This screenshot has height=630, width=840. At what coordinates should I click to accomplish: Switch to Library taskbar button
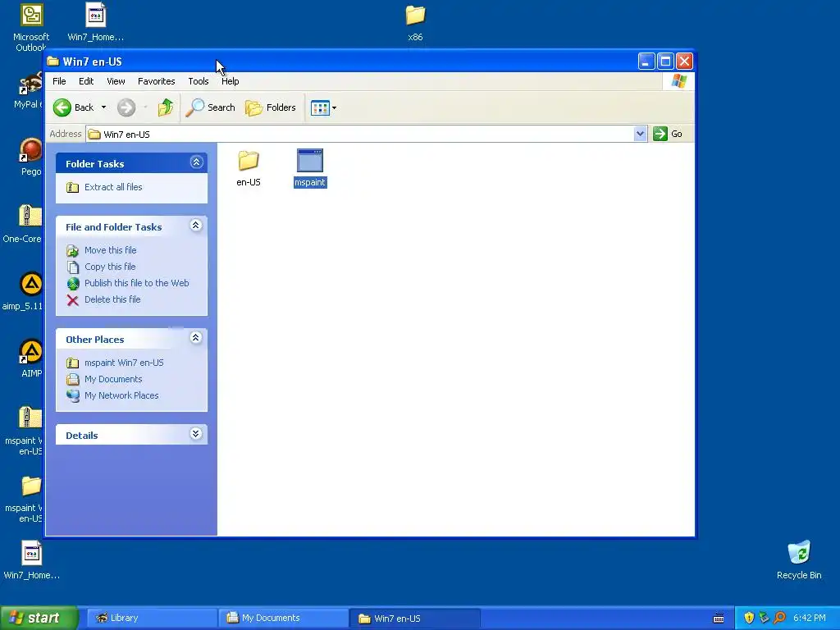[150, 619]
